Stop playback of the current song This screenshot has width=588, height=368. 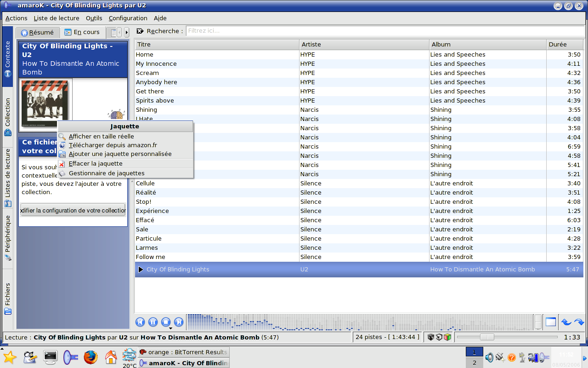(x=166, y=322)
